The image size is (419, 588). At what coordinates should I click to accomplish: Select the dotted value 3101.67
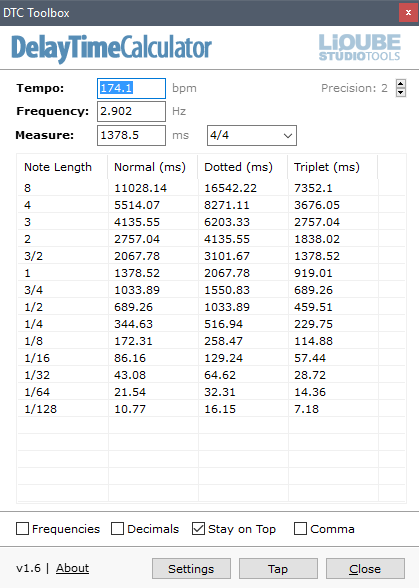click(x=227, y=256)
